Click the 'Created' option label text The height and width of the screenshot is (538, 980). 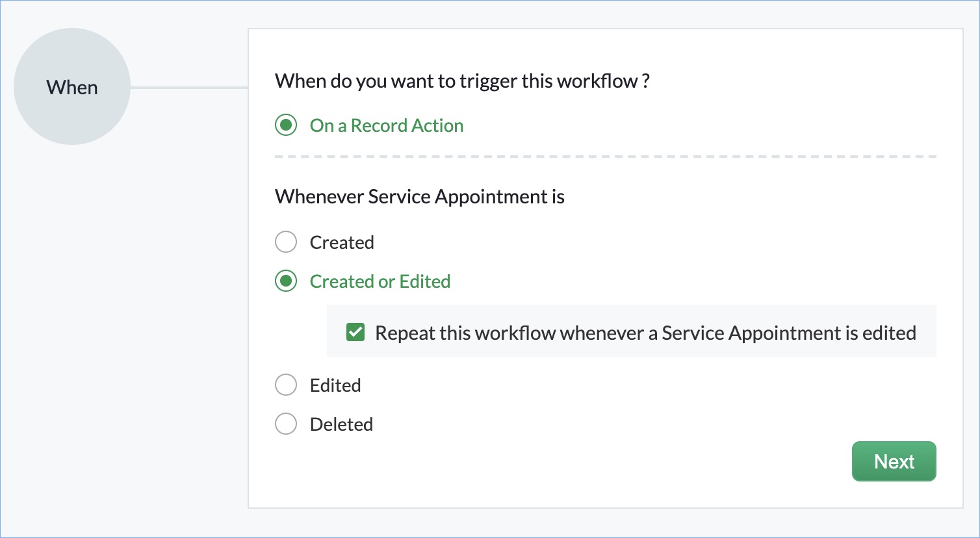coord(342,242)
